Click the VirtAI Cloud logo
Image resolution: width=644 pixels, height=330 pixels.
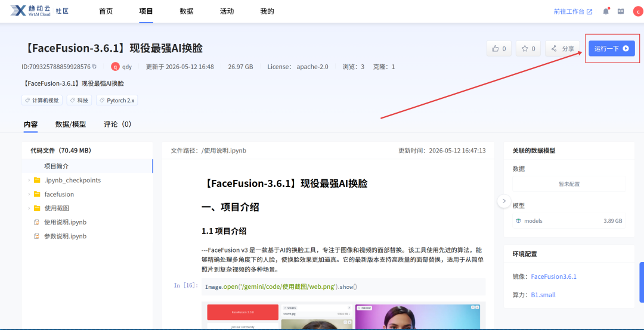tap(31, 11)
